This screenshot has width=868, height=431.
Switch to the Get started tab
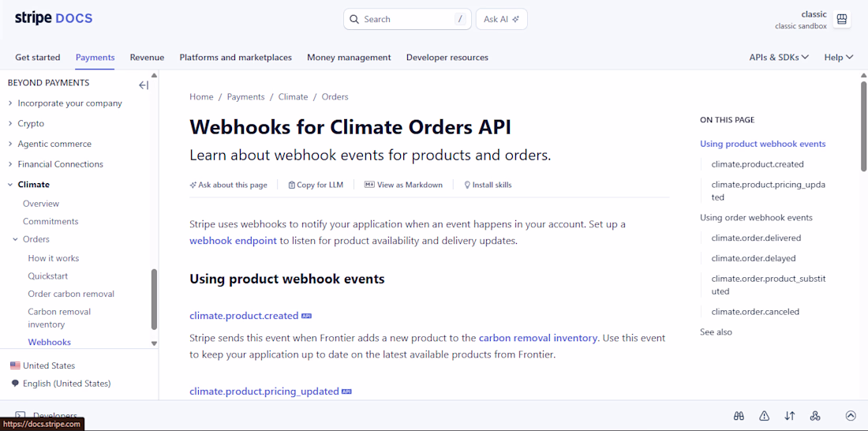pos(38,57)
